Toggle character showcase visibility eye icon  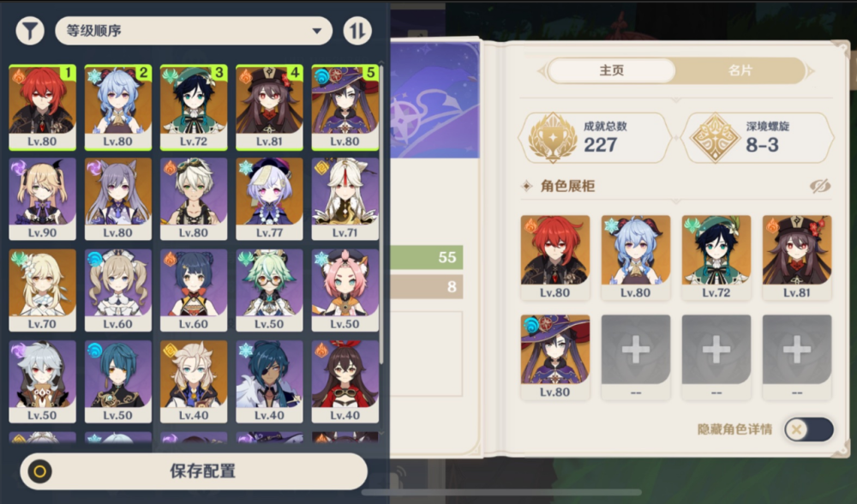click(820, 186)
